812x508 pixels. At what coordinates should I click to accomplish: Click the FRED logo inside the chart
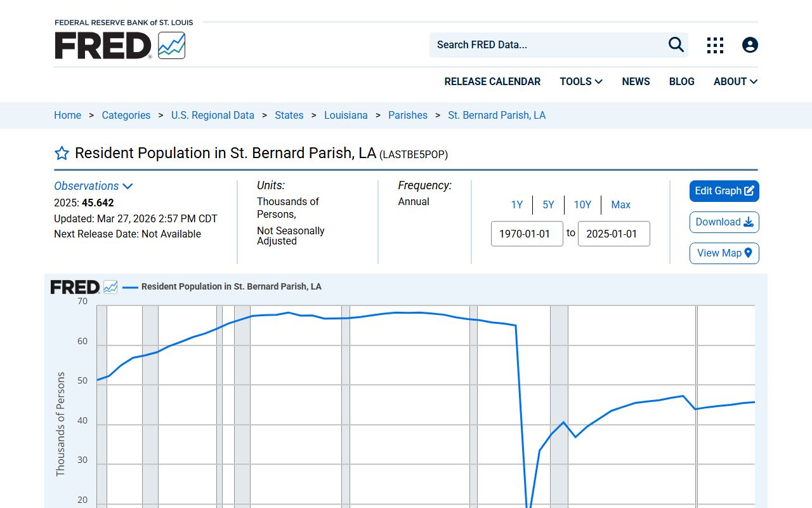click(x=84, y=287)
